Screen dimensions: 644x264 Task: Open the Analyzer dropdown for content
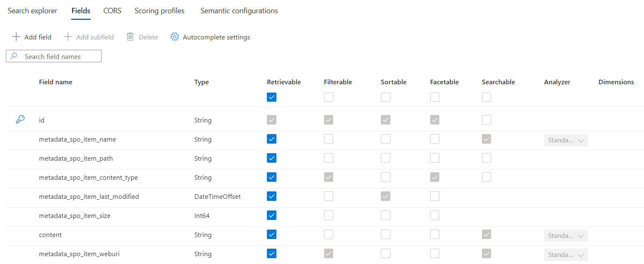(x=566, y=235)
